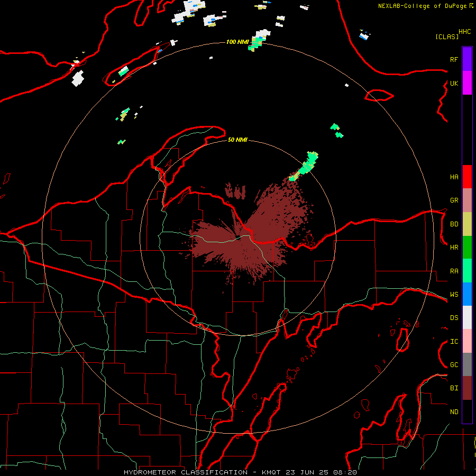Click the WS legend label
Image resolution: width=476 pixels, height=476 pixels.
tap(454, 295)
